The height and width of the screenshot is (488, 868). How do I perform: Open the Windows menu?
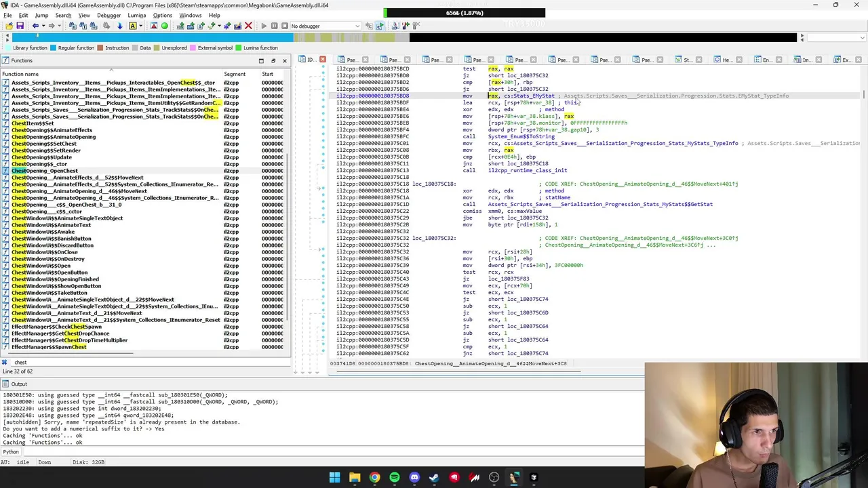pos(190,15)
